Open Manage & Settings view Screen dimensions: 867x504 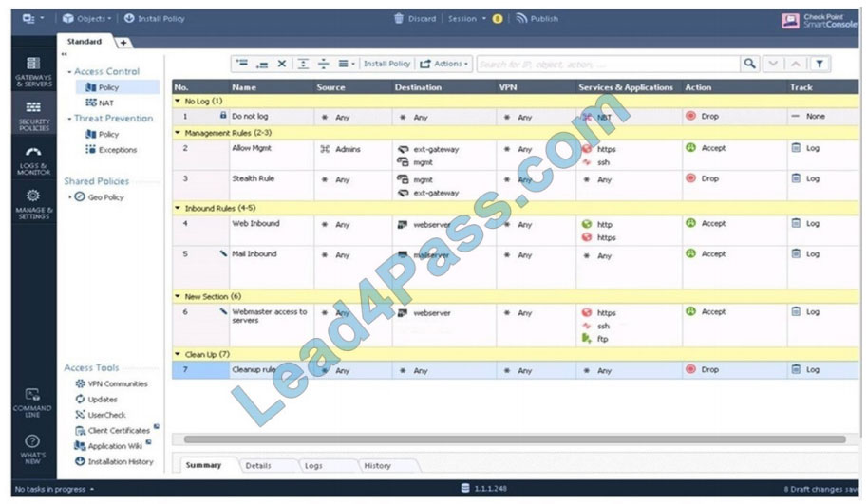(33, 204)
